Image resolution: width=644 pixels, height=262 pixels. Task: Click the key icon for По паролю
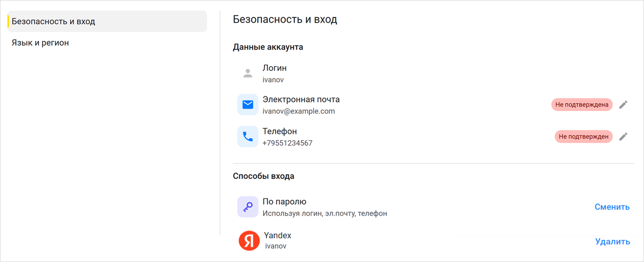point(248,207)
